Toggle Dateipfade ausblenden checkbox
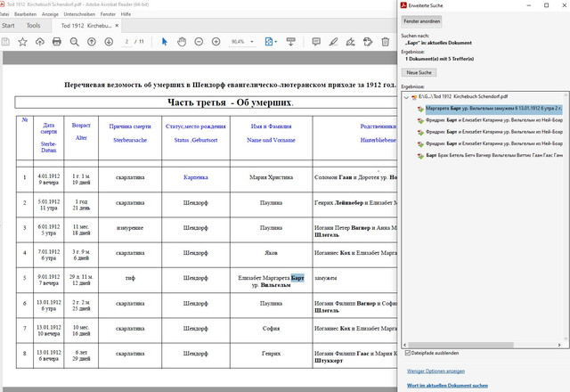The width and height of the screenshot is (570, 392). pos(408,353)
